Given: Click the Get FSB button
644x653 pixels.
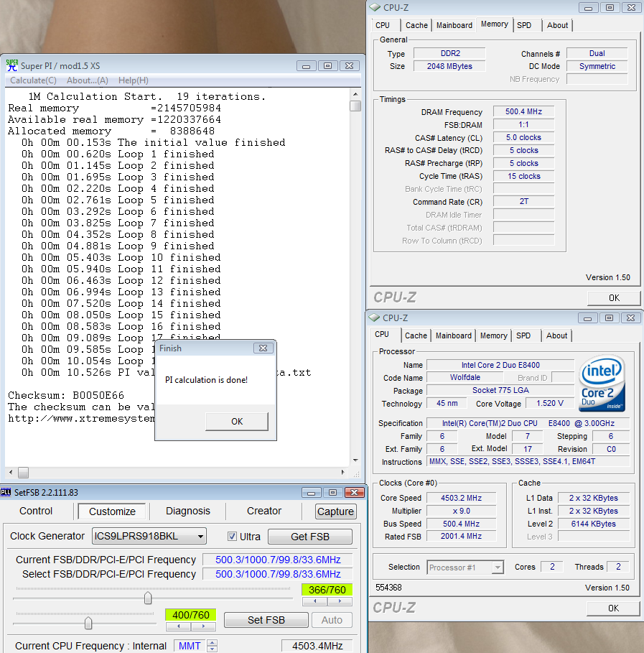Looking at the screenshot, I should (310, 537).
